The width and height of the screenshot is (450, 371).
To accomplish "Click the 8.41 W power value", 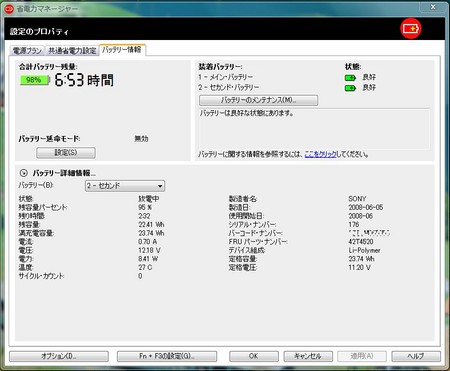I will [148, 259].
